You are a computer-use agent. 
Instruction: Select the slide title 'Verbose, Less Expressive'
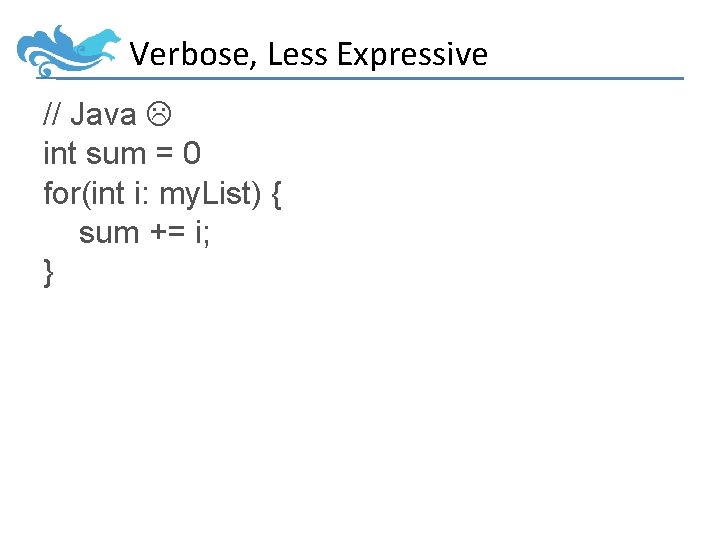pyautogui.click(x=308, y=53)
